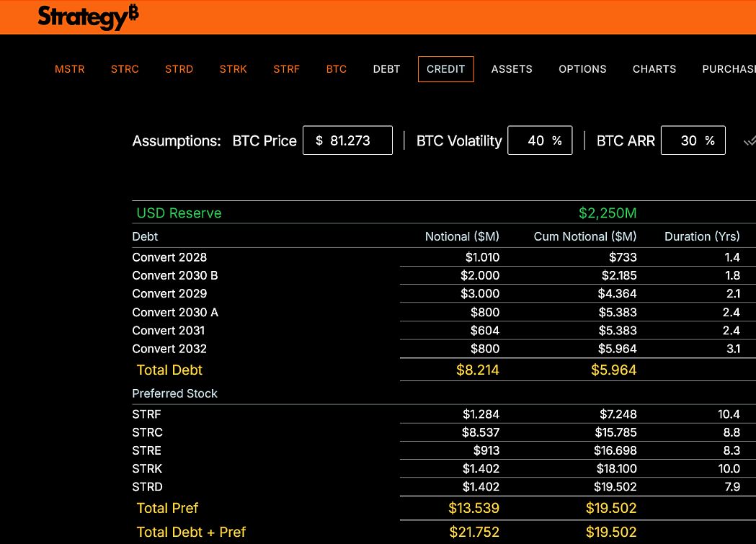Image resolution: width=756 pixels, height=544 pixels.
Task: Open the PURCHASES tab
Action: click(x=729, y=69)
